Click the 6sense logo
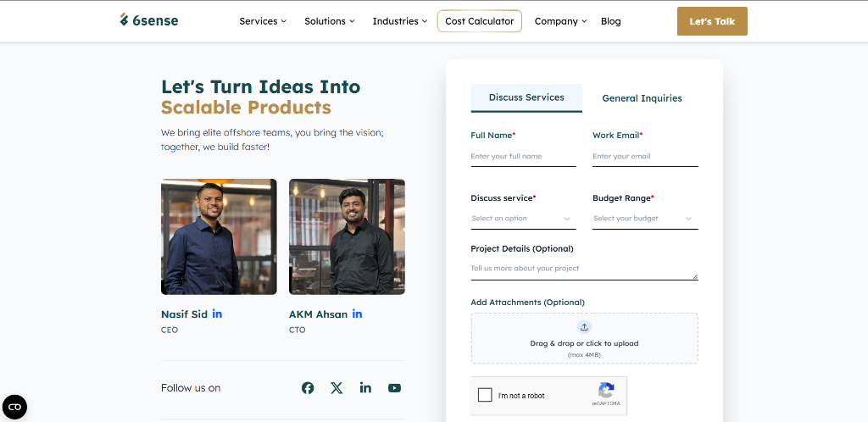This screenshot has width=868, height=422. 149,20
